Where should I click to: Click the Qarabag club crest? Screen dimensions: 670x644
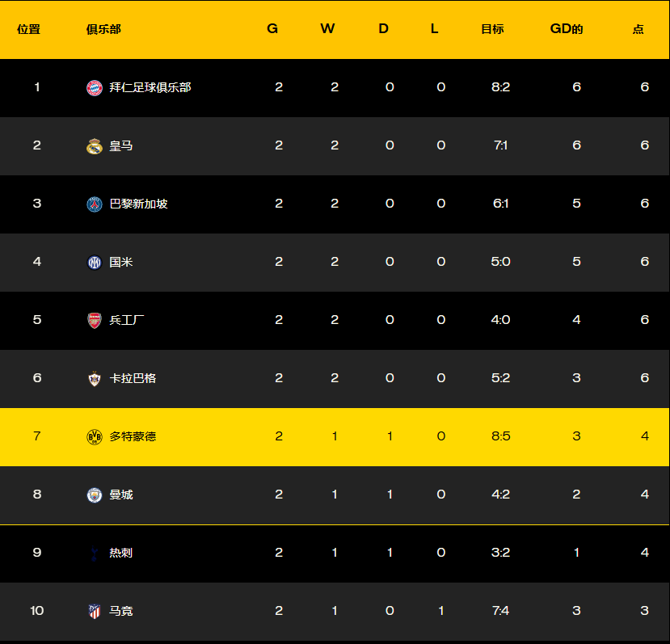[x=95, y=379]
